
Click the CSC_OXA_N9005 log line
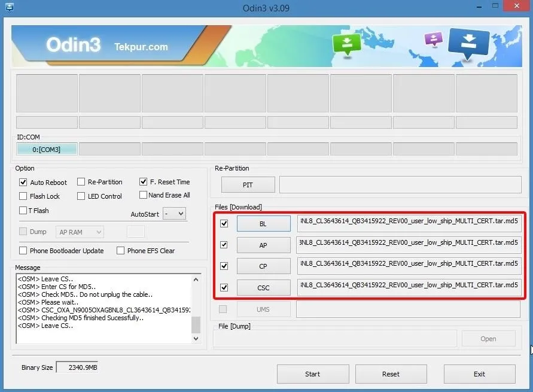pyautogui.click(x=104, y=310)
